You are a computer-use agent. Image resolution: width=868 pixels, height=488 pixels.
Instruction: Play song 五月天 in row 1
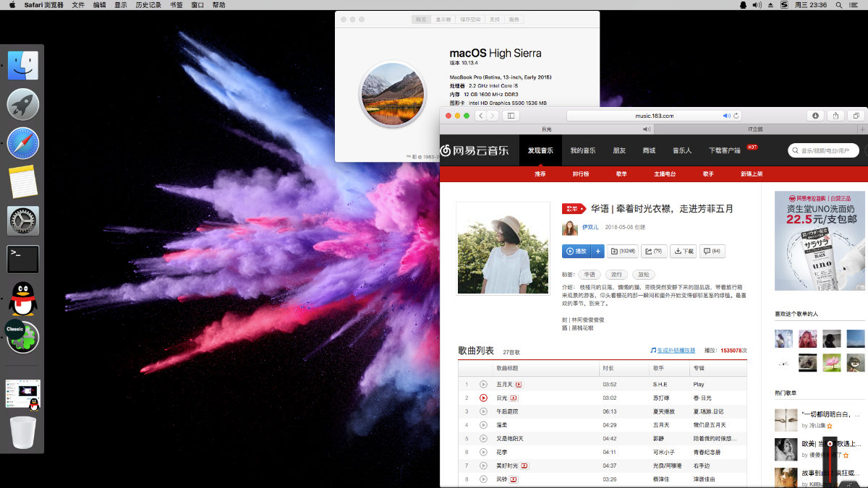point(483,384)
